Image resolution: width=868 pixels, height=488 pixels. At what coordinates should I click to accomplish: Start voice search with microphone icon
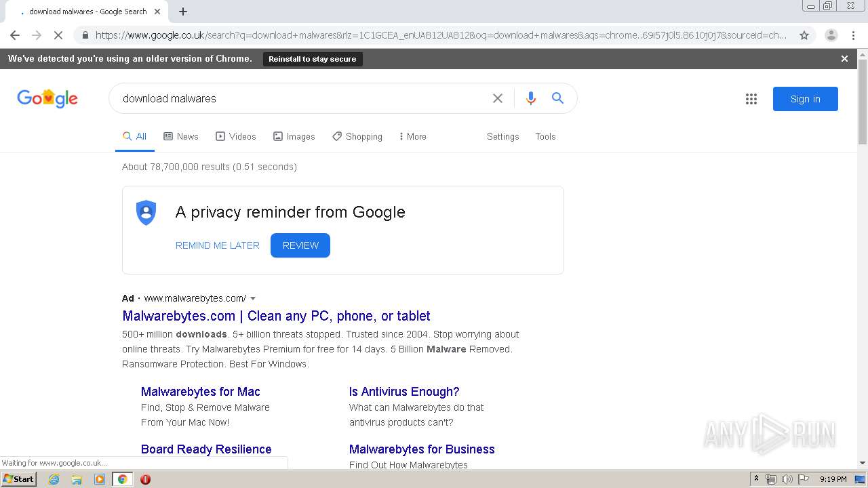531,98
